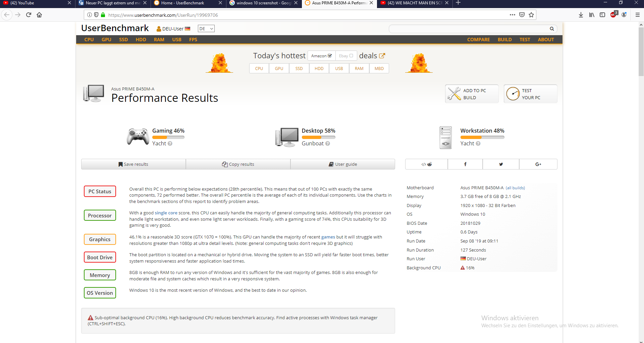
Task: Toggle the Amazon deals checkbox
Action: pos(321,56)
